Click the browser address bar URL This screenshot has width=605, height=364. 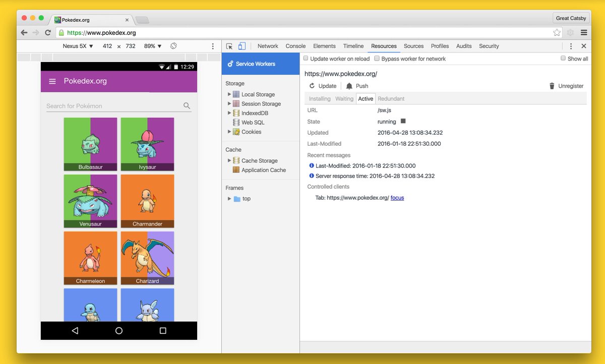[101, 33]
